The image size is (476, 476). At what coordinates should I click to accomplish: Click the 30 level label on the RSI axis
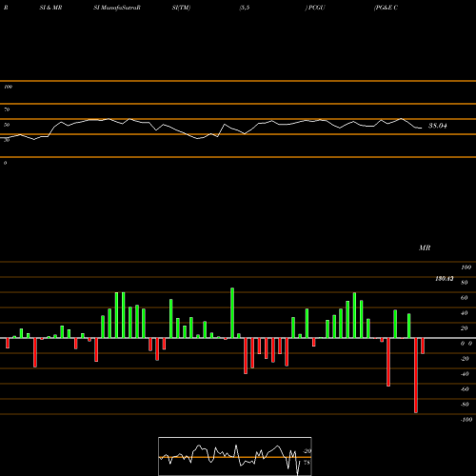[7, 140]
